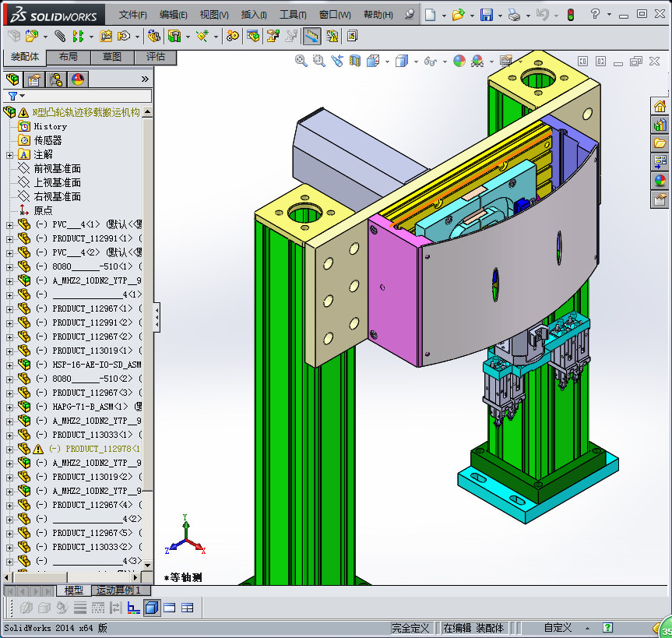The width and height of the screenshot is (672, 638).
Task: Expand the HSP-16-AE-IO-SD_ASM tree node
Action: point(9,365)
